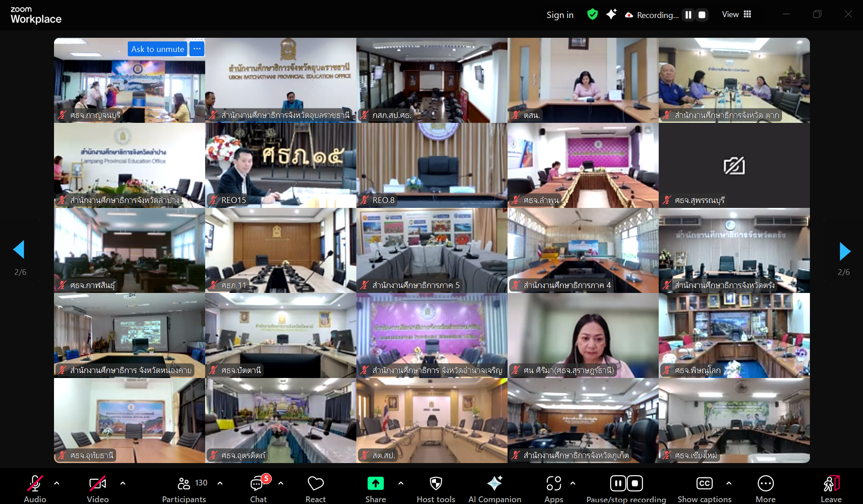The height and width of the screenshot is (504, 863).
Task: Stop the recording in top bar
Action: [x=701, y=15]
